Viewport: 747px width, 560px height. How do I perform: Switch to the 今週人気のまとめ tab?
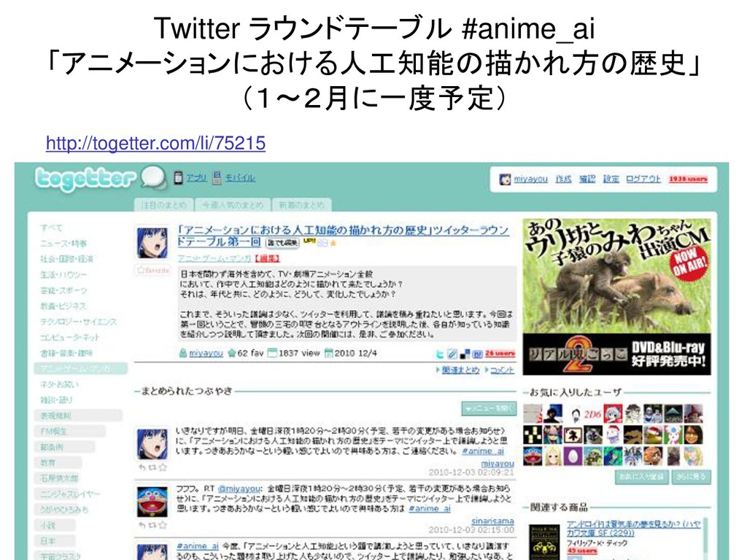[232, 205]
